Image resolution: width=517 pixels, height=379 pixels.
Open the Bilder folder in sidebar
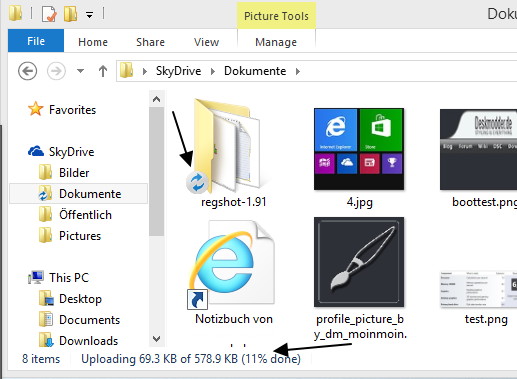[x=74, y=173]
